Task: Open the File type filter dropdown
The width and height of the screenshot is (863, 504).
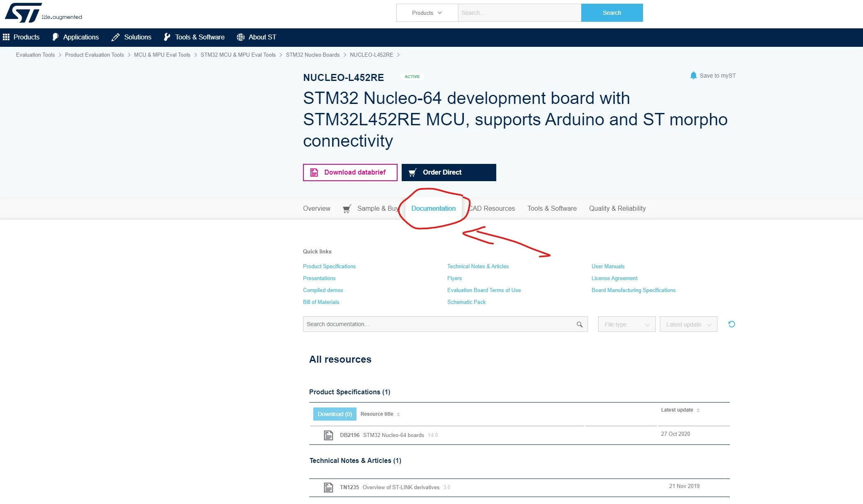Action: (x=627, y=324)
